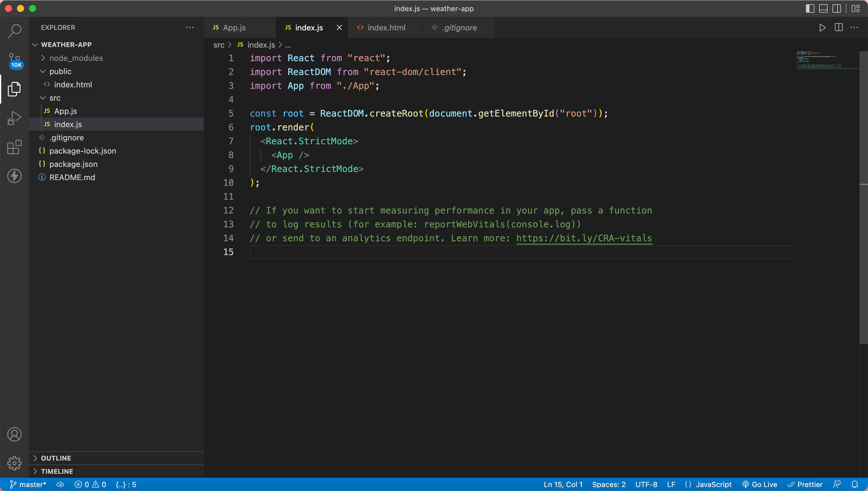
Task: Toggle the bottom Panel layout button
Action: [823, 9]
